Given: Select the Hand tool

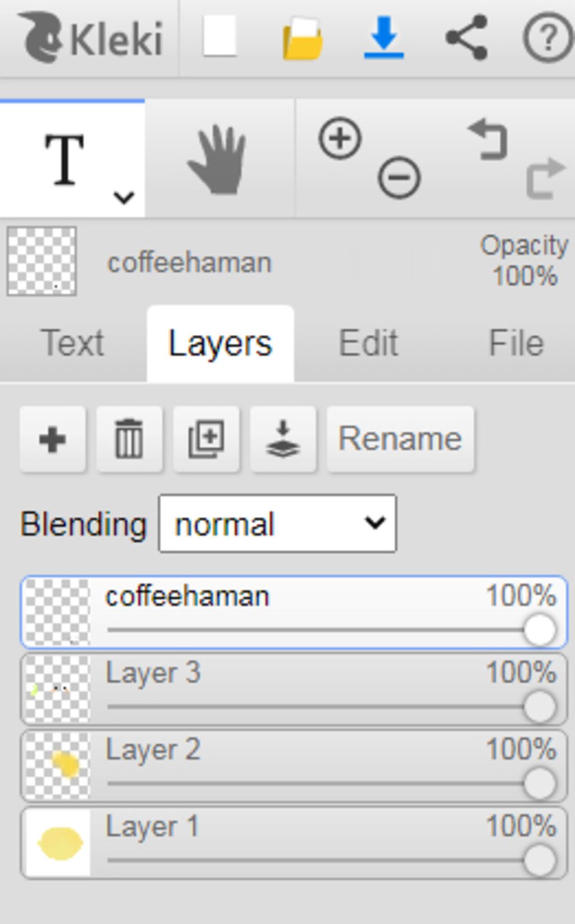Looking at the screenshot, I should click(x=218, y=160).
